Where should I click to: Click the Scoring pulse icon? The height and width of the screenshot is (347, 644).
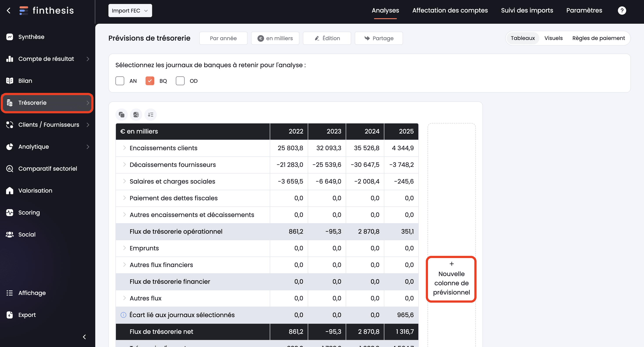pos(9,212)
